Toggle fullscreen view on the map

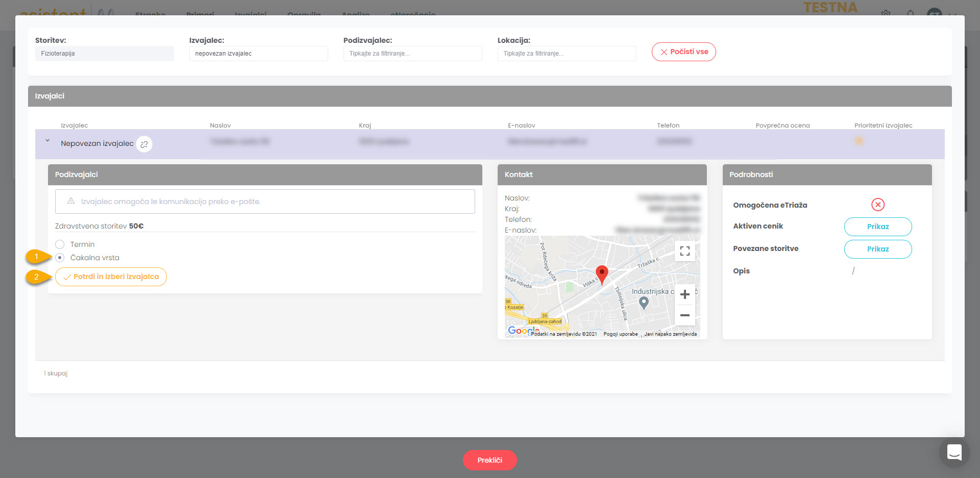tap(684, 251)
